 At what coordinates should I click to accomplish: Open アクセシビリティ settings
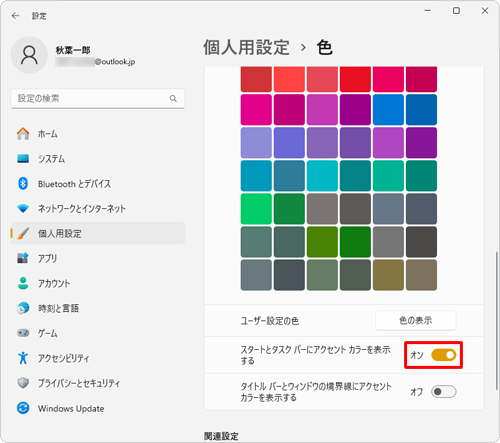tap(98, 358)
